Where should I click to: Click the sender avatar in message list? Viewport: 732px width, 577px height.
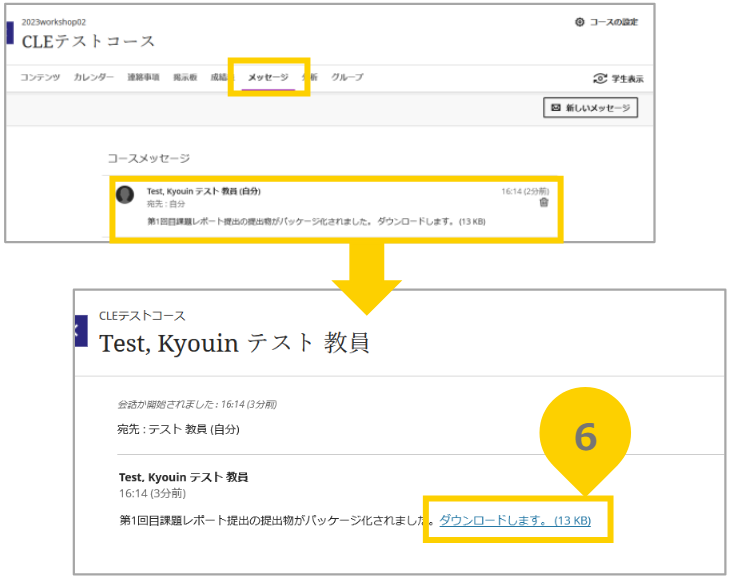pos(125,194)
